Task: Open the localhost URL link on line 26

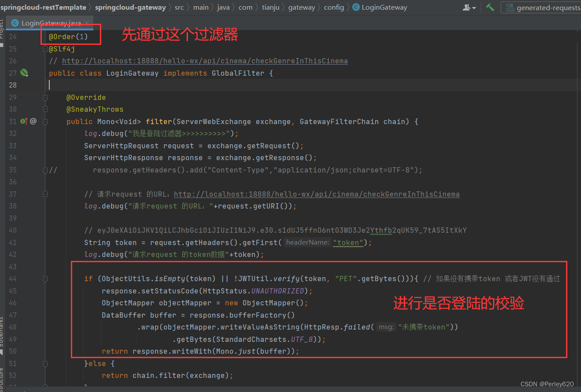Action: point(205,61)
